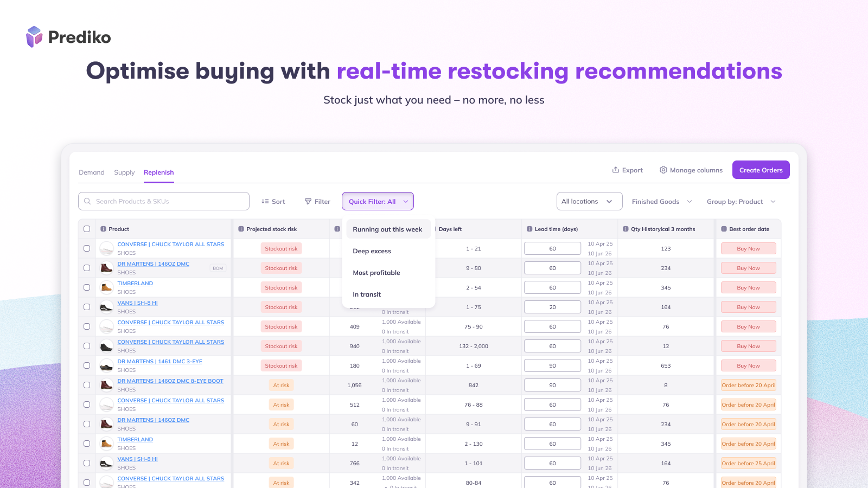Click the days left value 2 - 130
Viewport: 868px width, 488px height.
[474, 444]
